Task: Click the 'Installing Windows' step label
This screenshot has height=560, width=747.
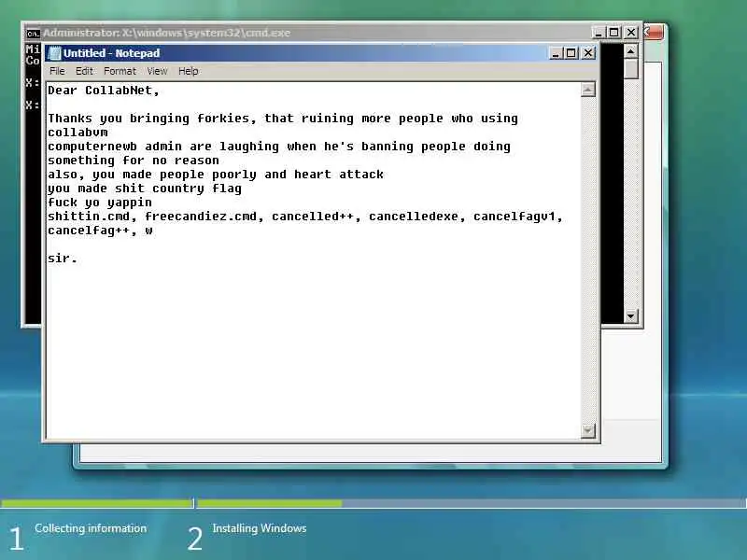Action: 260,528
